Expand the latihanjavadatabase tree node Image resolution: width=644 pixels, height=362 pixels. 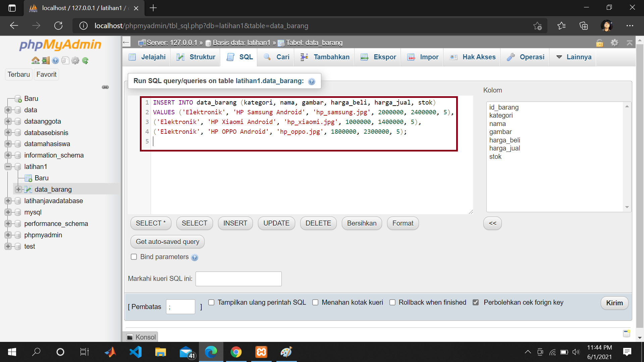point(8,201)
